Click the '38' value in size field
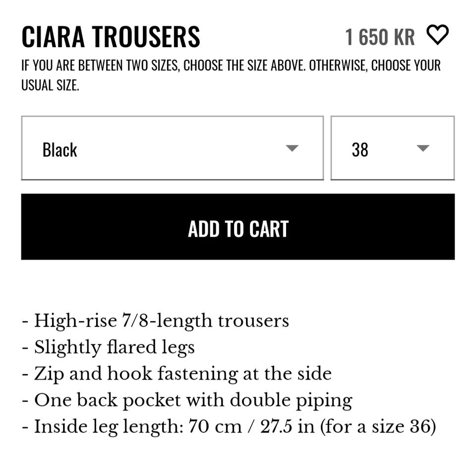This screenshot has width=476, height=462. (x=360, y=150)
